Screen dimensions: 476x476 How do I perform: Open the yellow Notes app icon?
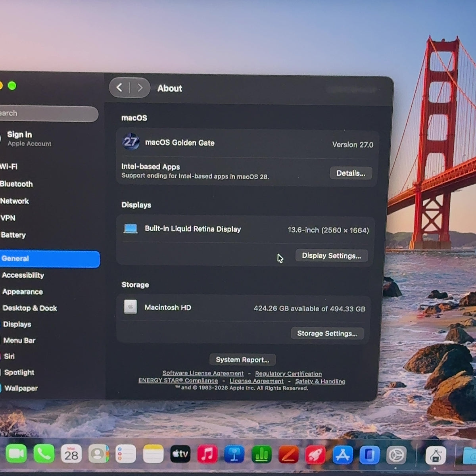[x=153, y=454]
